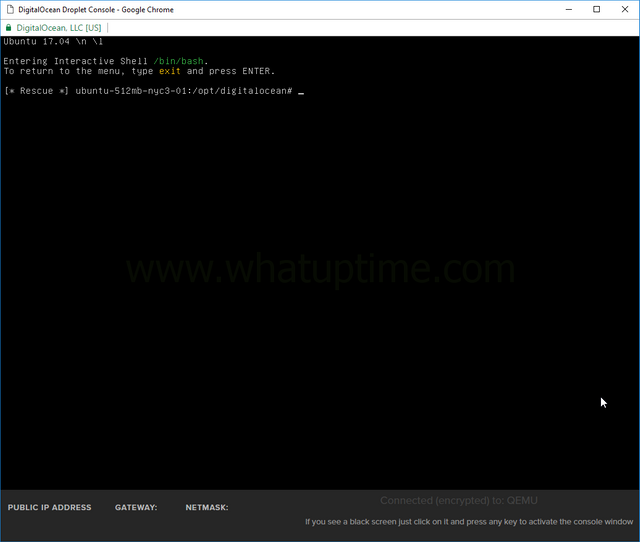Click the green secure padlock icon
640x542 pixels.
tap(8, 28)
